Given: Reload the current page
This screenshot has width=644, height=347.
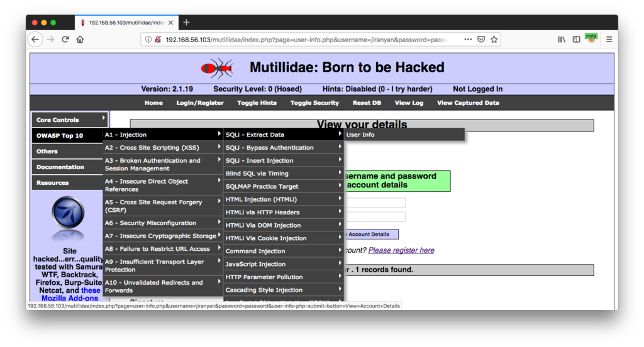Looking at the screenshot, I should pos(65,40).
